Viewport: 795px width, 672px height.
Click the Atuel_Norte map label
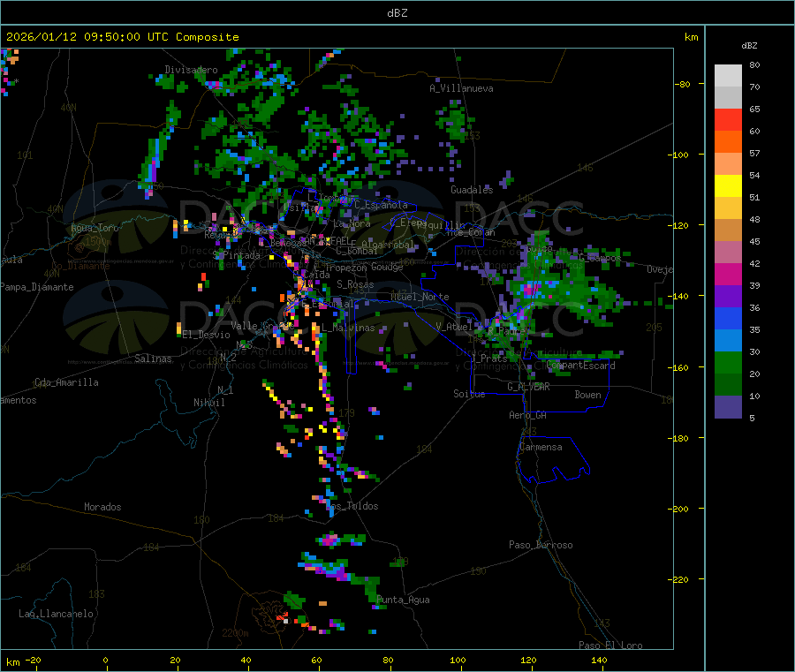pyautogui.click(x=420, y=297)
